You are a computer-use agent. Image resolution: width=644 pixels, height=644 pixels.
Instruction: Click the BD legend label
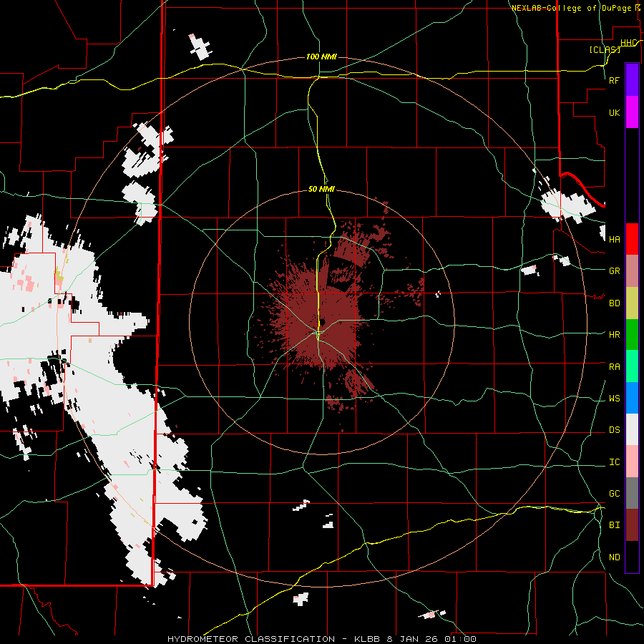pyautogui.click(x=614, y=303)
